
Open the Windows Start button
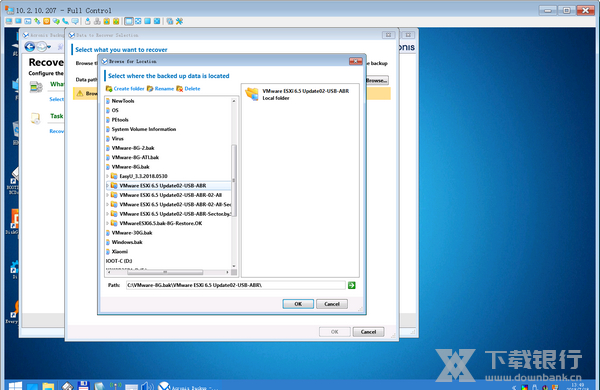pos(15,385)
